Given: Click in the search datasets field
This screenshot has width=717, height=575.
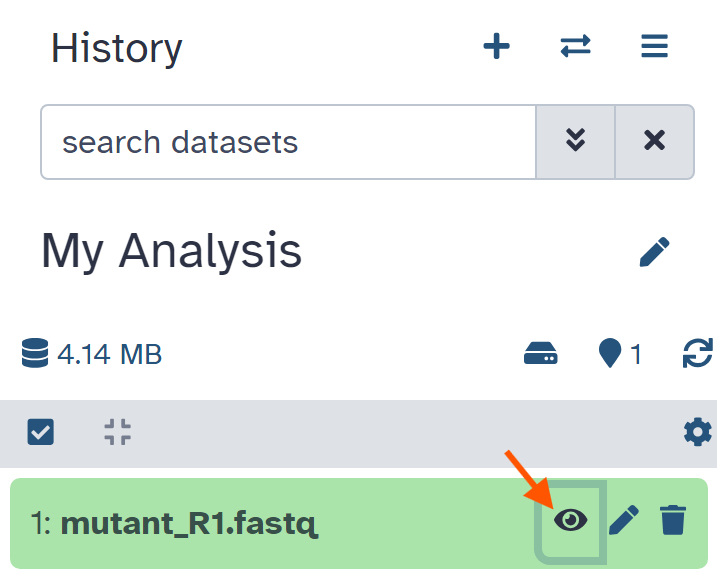Looking at the screenshot, I should pos(288,142).
